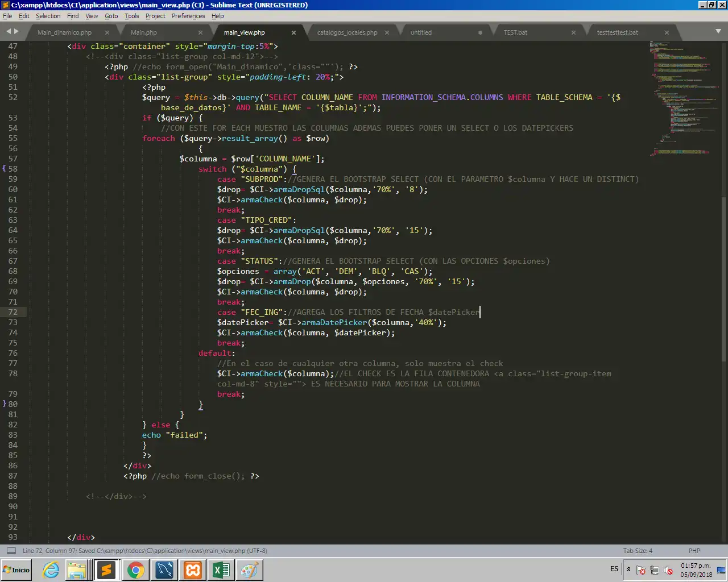
Task: Open Excel from the taskbar
Action: point(221,569)
